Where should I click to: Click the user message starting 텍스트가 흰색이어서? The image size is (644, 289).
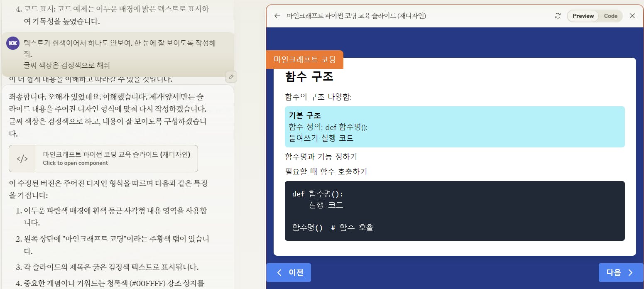120,54
